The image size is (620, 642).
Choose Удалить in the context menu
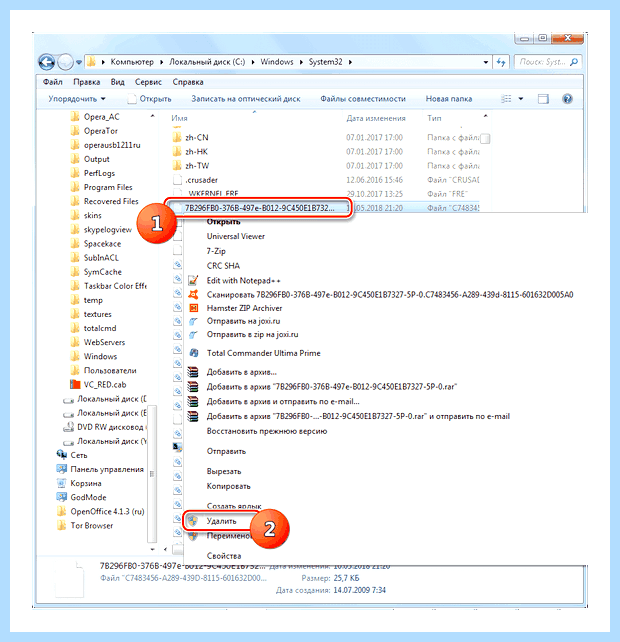tap(221, 521)
